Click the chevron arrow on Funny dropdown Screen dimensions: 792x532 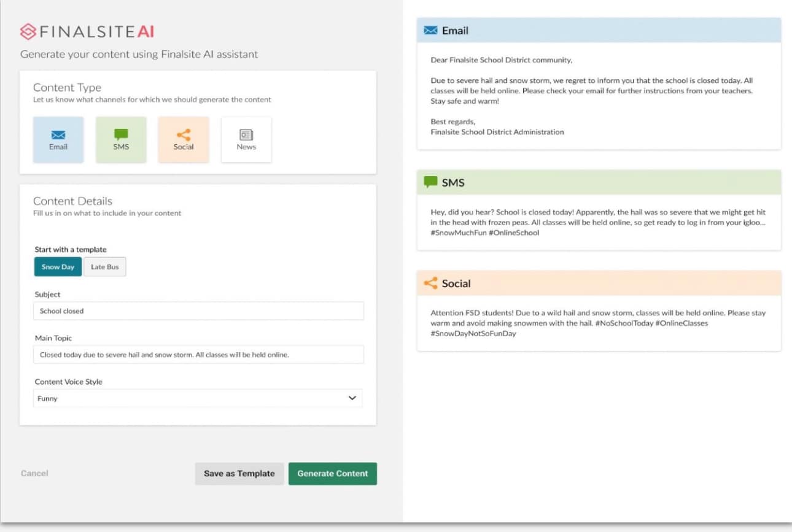coord(352,398)
